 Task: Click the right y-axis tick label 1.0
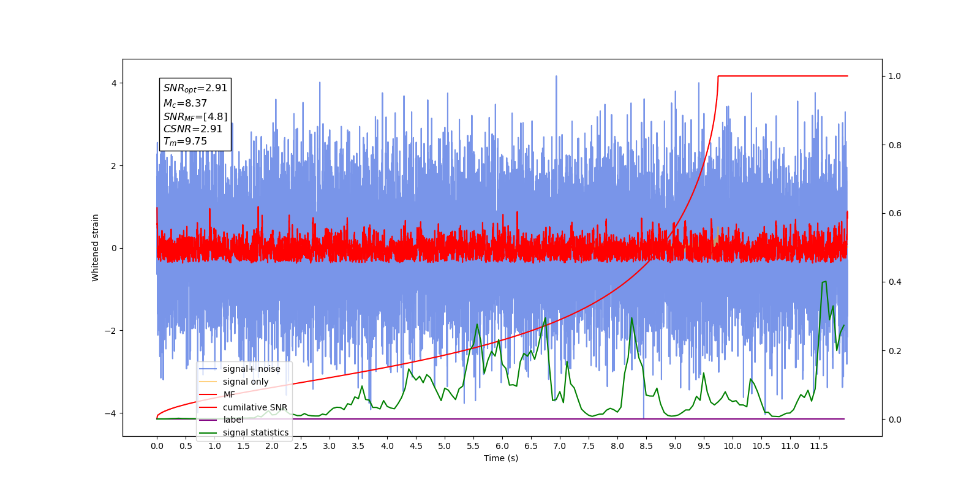tap(895, 76)
